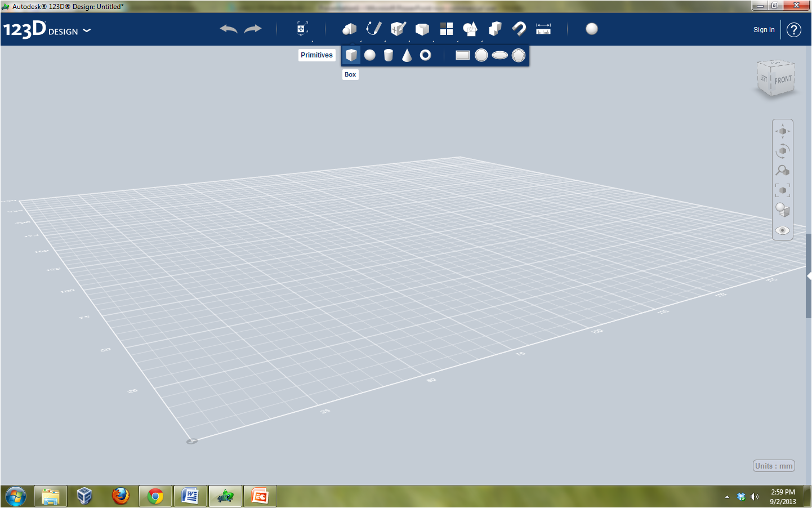Select the Polygon sketch primitive
Screen dimensions: 812x508
519,55
